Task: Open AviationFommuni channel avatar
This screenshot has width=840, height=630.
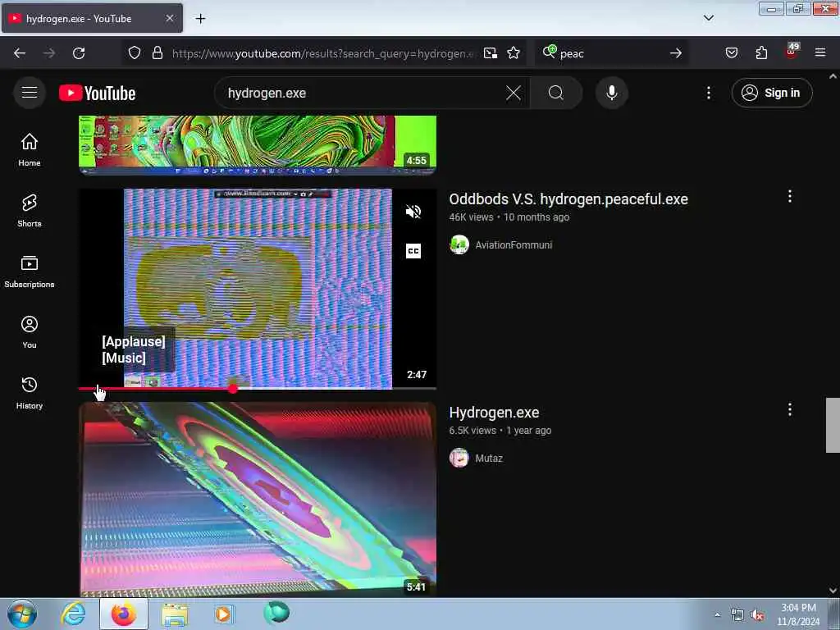Action: coord(459,244)
